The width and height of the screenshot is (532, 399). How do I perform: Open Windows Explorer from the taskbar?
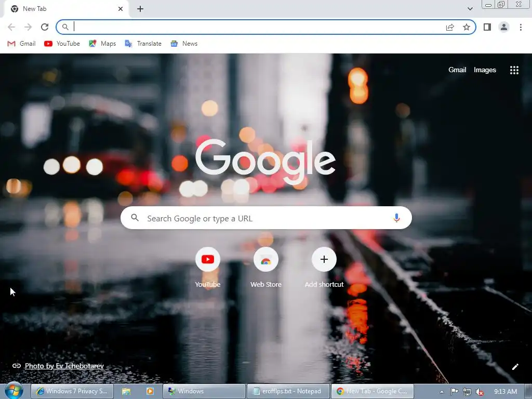tap(126, 391)
